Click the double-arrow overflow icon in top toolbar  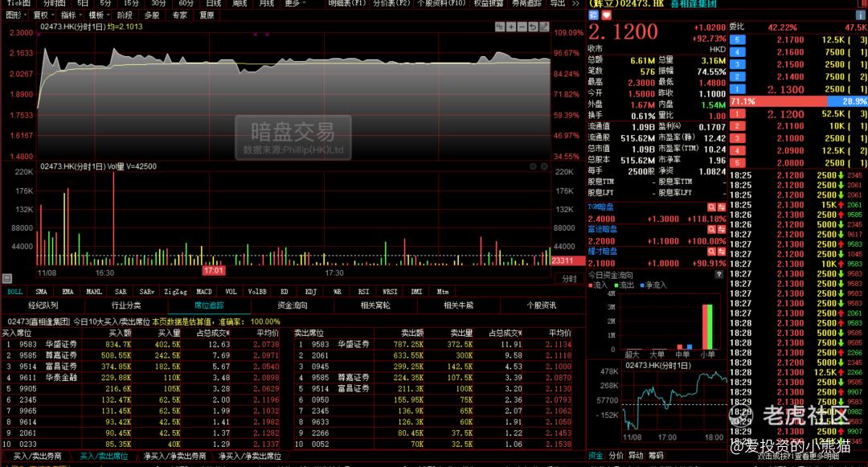coord(575,3)
